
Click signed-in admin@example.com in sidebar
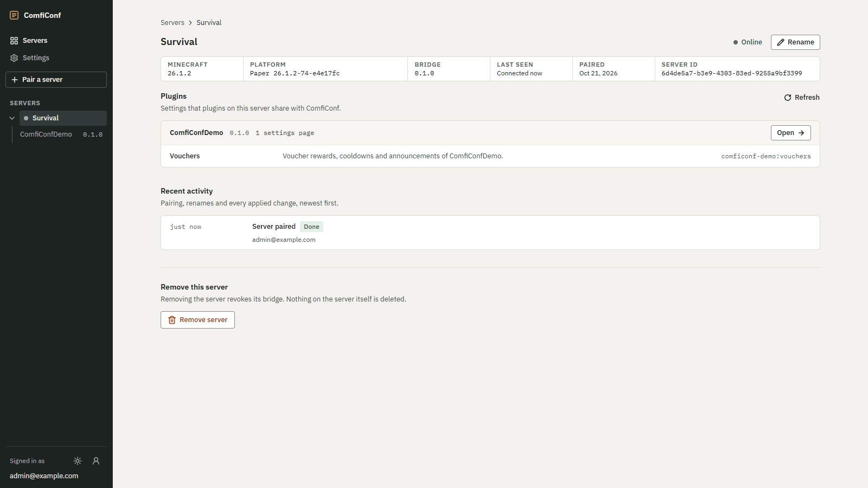44,476
